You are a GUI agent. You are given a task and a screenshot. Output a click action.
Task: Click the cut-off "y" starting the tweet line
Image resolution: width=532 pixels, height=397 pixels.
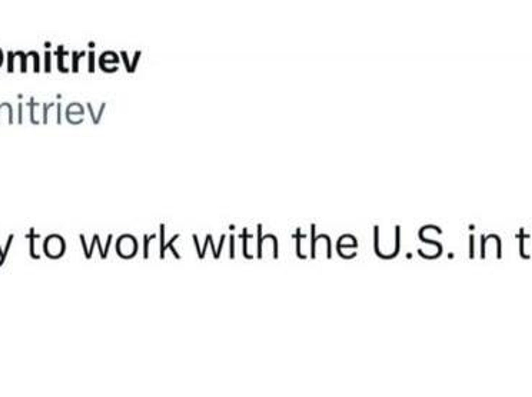point(3,248)
